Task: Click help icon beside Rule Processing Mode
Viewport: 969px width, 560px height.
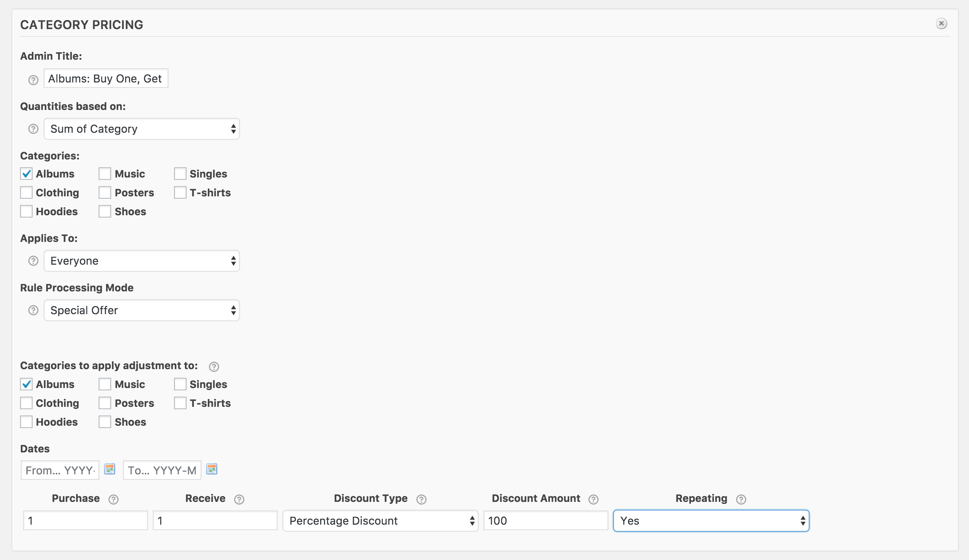Action: click(33, 310)
